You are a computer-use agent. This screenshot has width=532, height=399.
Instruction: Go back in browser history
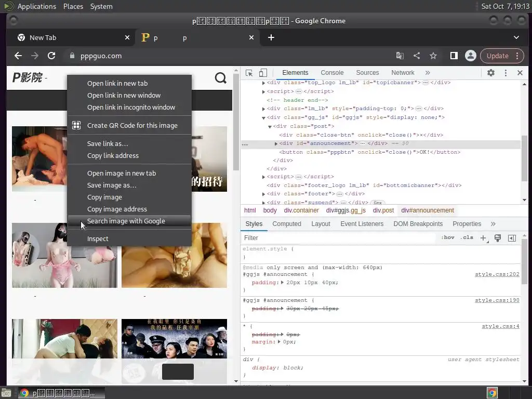[x=18, y=56]
